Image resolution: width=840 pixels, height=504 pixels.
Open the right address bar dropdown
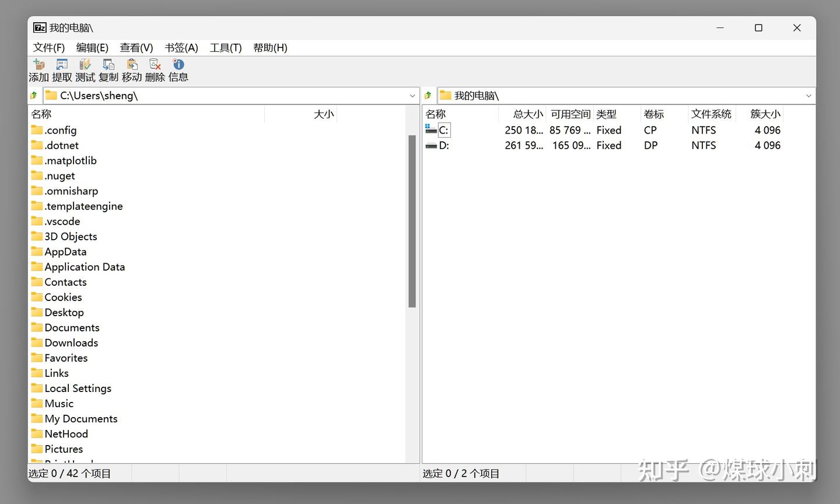pos(808,95)
